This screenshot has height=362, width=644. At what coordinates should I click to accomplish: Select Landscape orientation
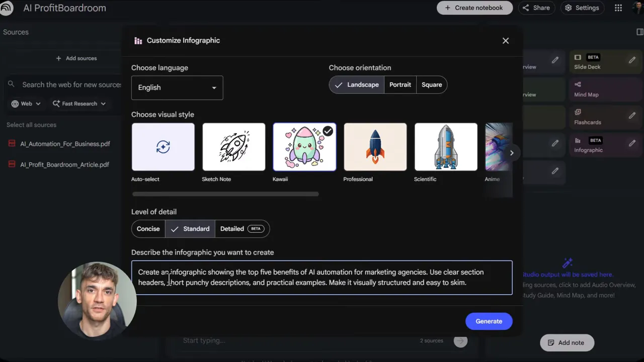(x=357, y=85)
